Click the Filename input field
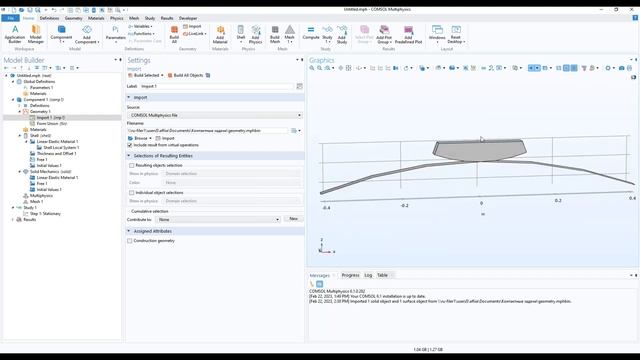The image size is (640, 360). 208,131
